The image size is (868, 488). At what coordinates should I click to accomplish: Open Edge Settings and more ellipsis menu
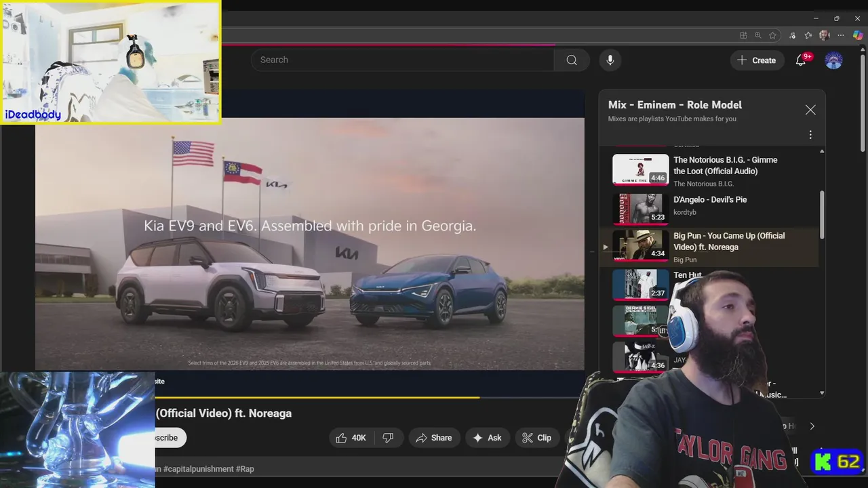click(x=841, y=35)
